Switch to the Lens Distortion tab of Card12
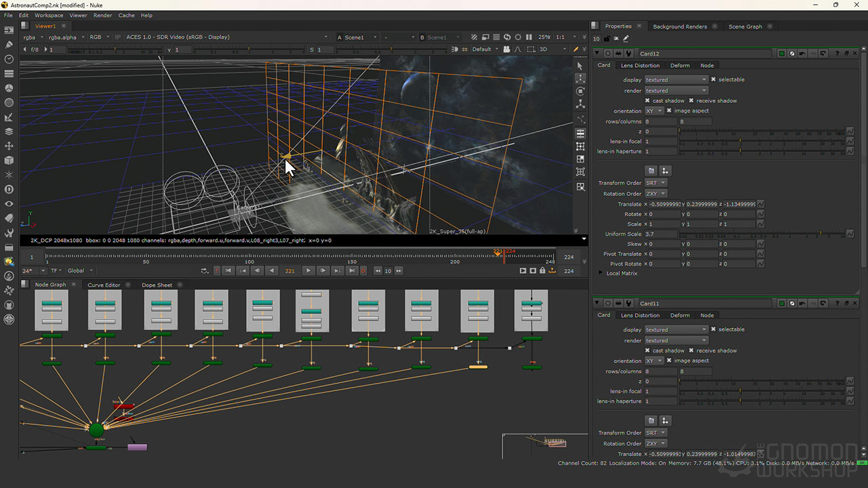 (640, 65)
